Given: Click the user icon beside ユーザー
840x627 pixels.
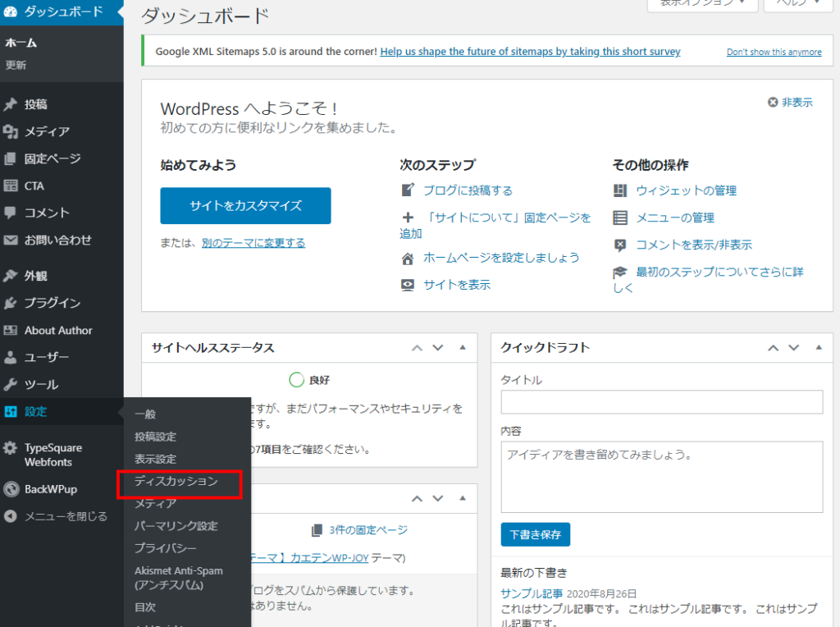Looking at the screenshot, I should coord(10,357).
